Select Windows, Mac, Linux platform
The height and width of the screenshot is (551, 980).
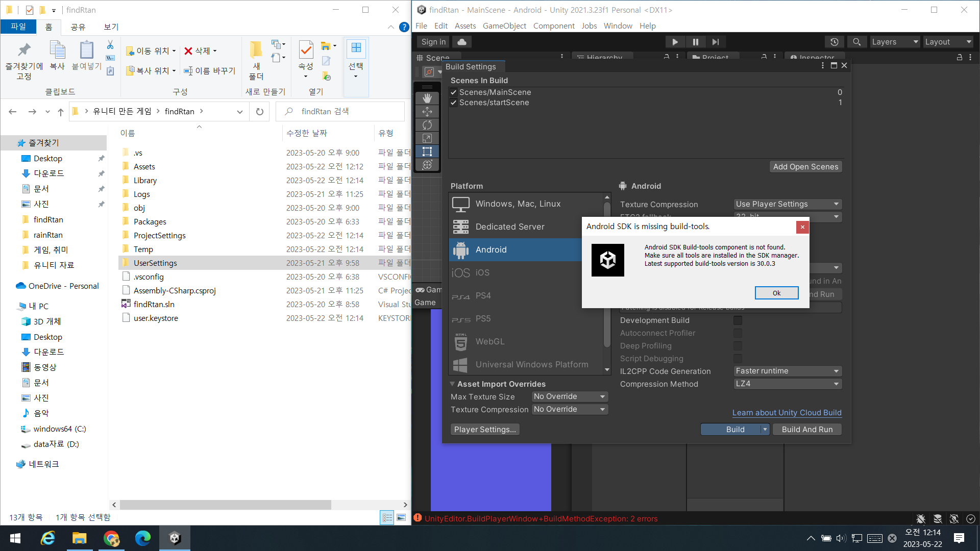(526, 204)
